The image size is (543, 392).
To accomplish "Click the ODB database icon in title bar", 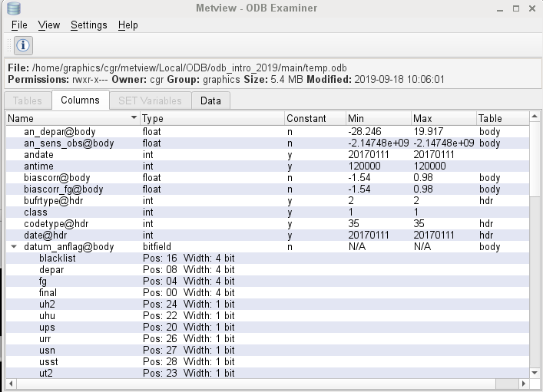I will pos(14,8).
